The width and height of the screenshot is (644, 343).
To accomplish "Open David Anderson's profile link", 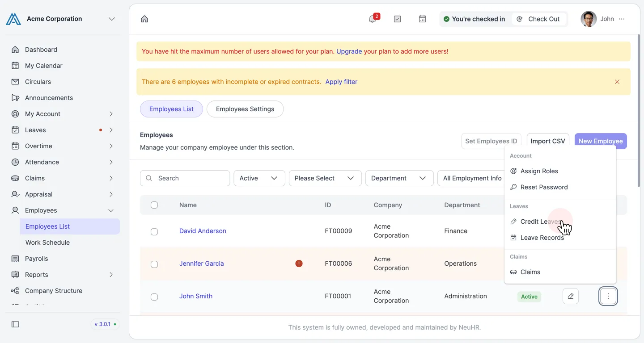I will 203,231.
